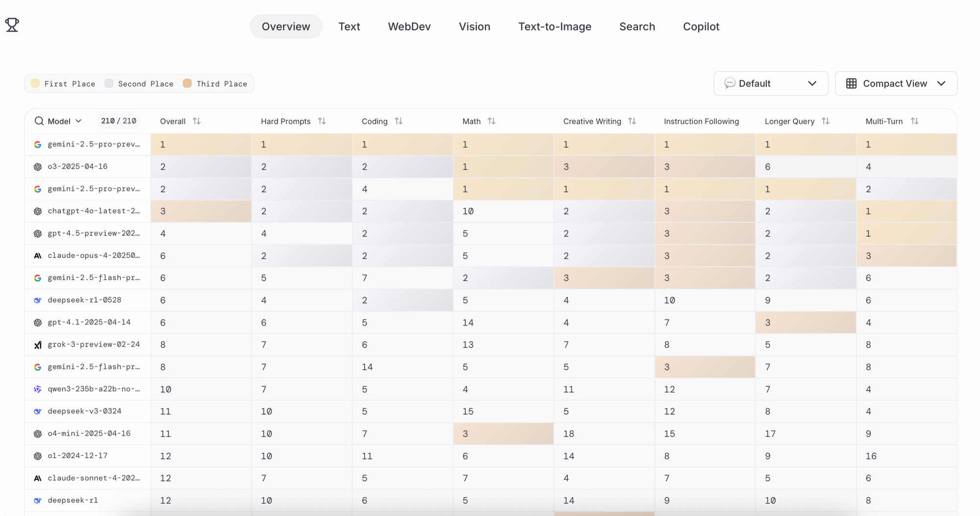
Task: Click OpenAI icon next to gpt-4.1-2025-04-14
Action: point(38,323)
